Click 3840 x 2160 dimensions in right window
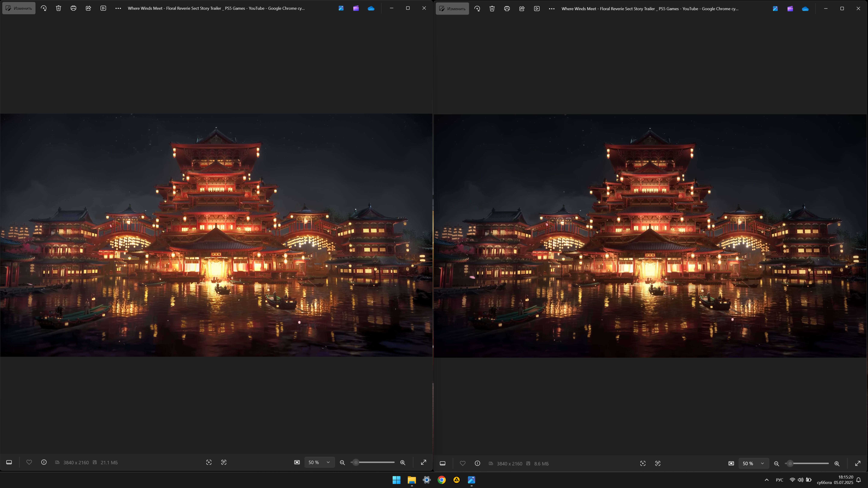The image size is (868, 488). tap(509, 463)
